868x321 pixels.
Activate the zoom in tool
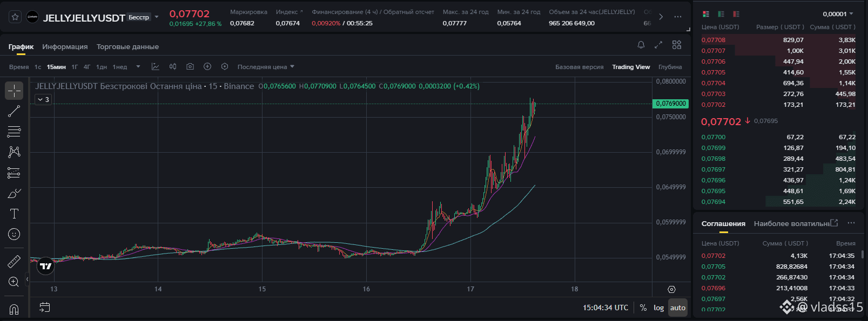point(14,282)
